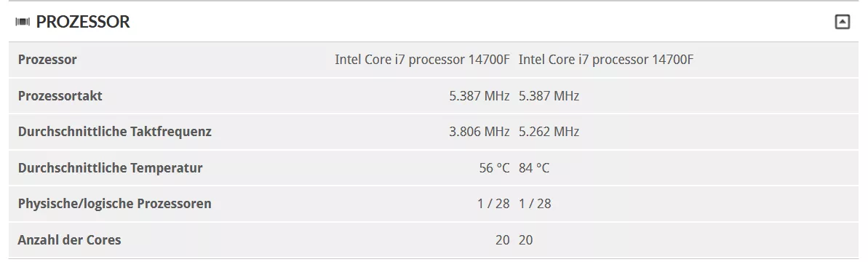Image resolution: width=868 pixels, height=262 pixels.
Task: Click Durchschnittliche Taktfrequenz label
Action: coord(114,132)
